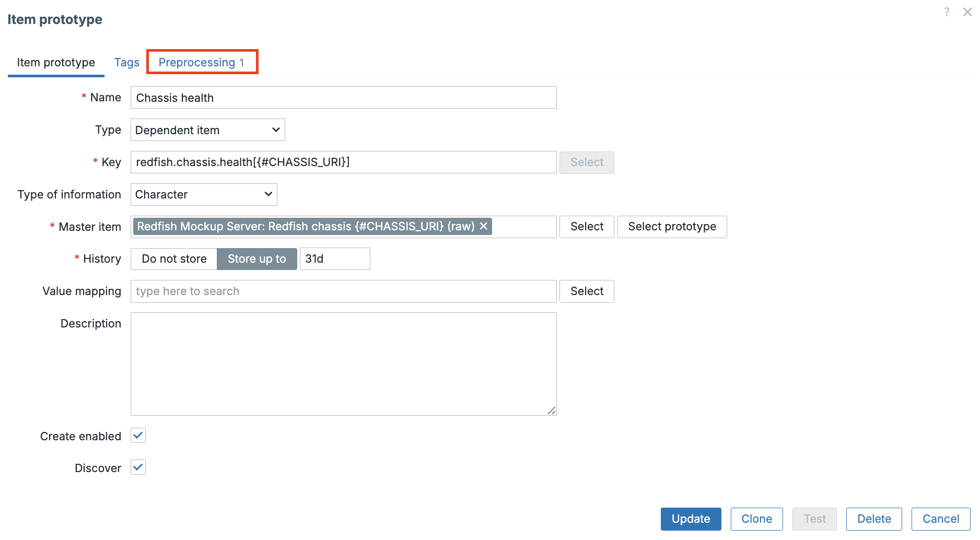
Task: Open Select dialog for Master item
Action: click(x=586, y=226)
